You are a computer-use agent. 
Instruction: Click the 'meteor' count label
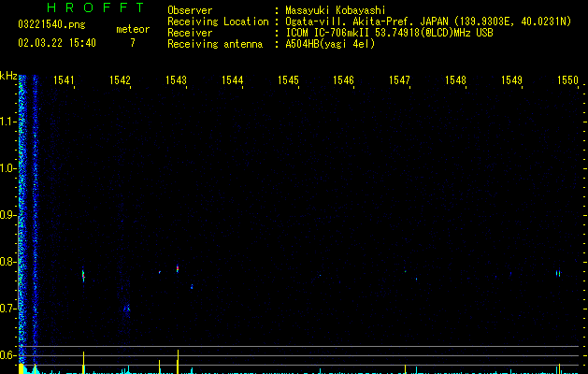pyautogui.click(x=133, y=29)
